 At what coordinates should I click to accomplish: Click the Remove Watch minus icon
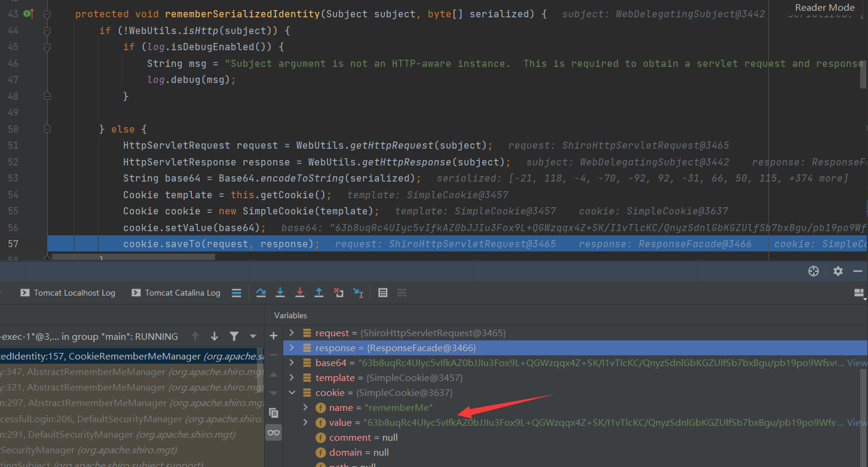[274, 355]
